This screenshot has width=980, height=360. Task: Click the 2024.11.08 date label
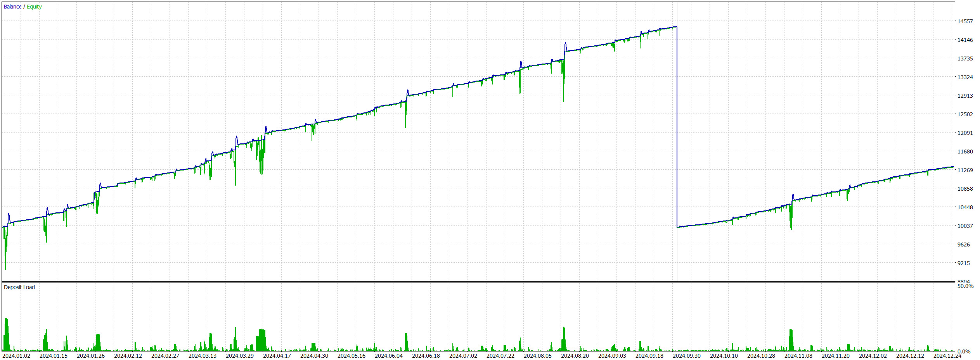click(x=798, y=356)
